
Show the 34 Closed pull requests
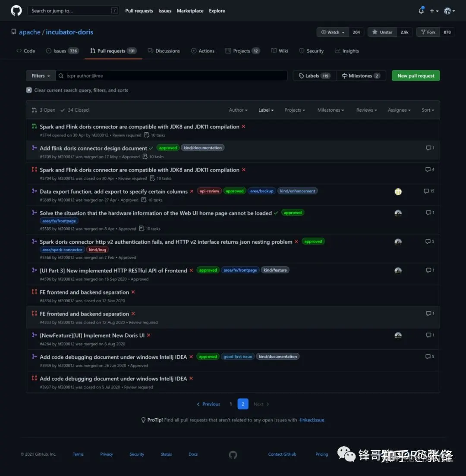point(75,110)
